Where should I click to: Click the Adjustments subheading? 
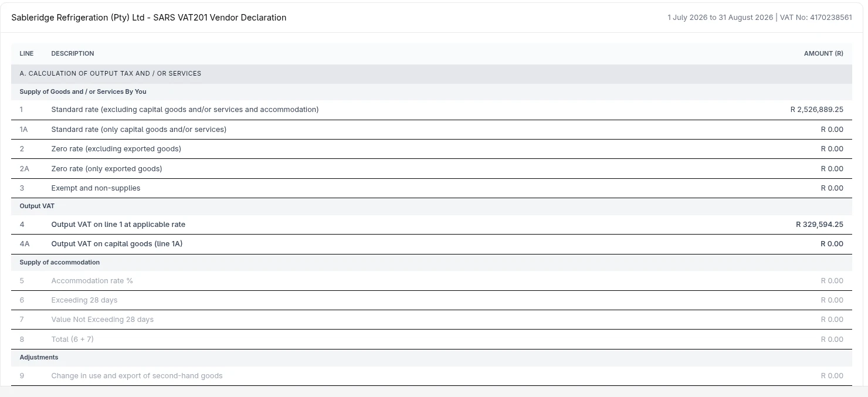[39, 357]
